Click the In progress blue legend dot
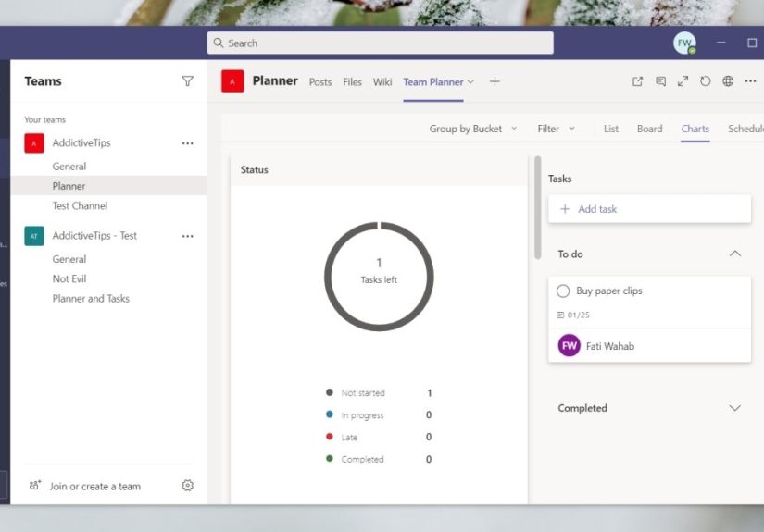Image resolution: width=764 pixels, height=532 pixels. coord(330,414)
